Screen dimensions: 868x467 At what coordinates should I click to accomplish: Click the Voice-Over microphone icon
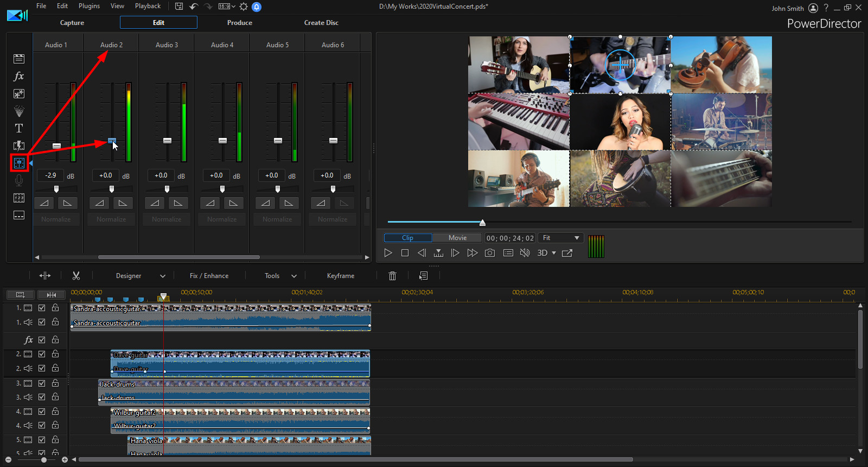point(19,180)
